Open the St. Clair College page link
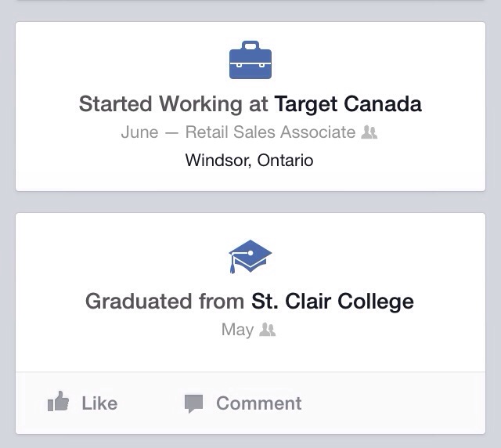Screen dimensions: 501x448 click(x=333, y=301)
